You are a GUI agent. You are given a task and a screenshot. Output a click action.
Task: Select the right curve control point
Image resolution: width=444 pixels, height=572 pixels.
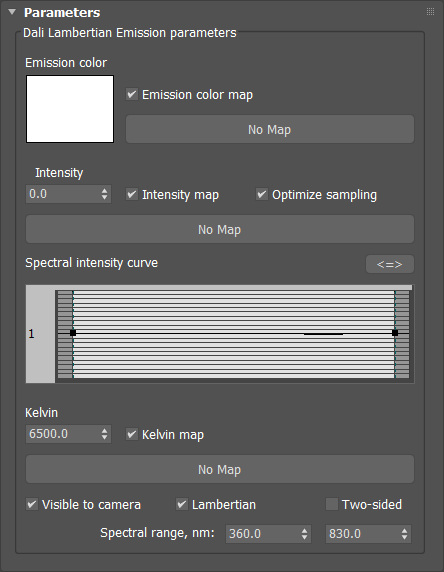point(395,333)
